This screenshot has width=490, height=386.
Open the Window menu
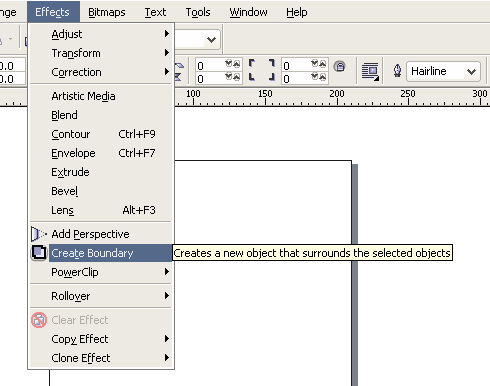click(248, 12)
